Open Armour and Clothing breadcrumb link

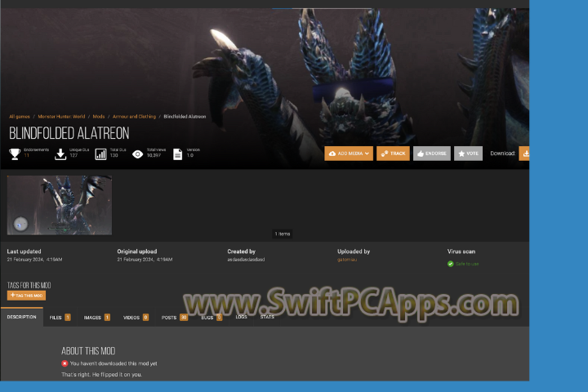coord(134,117)
